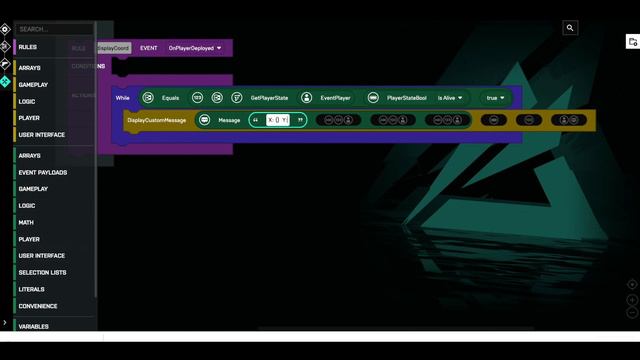Click the toolbox search field
Image resolution: width=640 pixels, height=360 pixels.
coord(54,29)
